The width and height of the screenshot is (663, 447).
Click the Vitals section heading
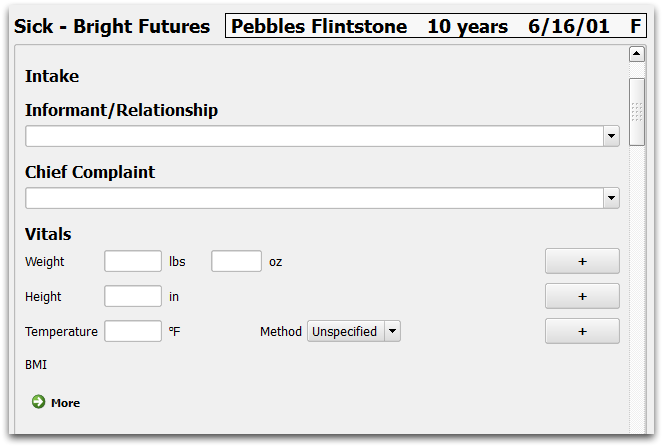click(48, 234)
